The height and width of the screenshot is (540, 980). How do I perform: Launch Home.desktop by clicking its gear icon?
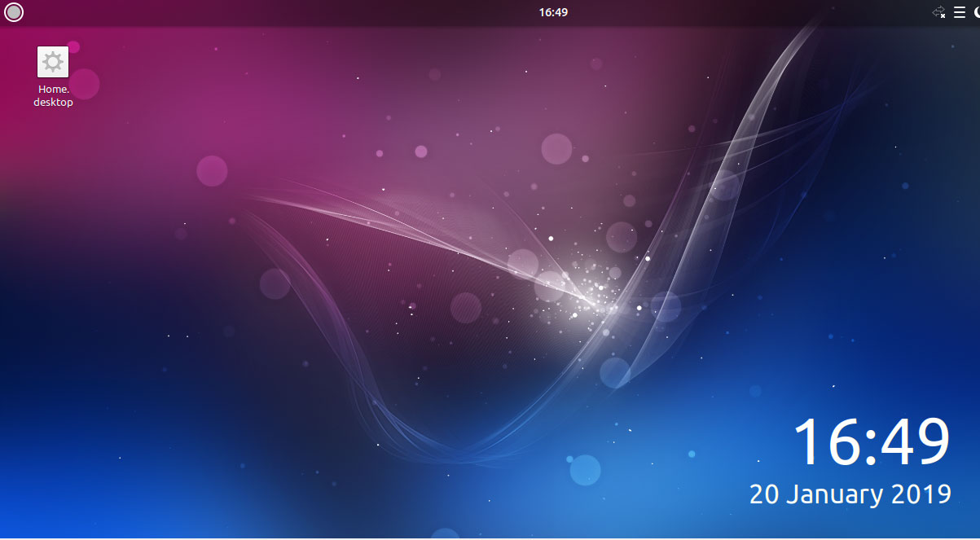52,61
